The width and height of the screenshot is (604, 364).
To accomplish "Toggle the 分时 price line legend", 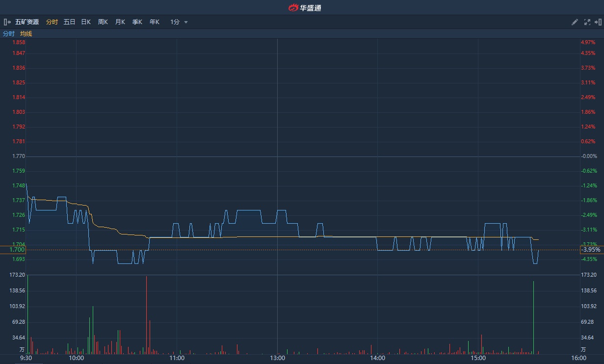I will (9, 34).
